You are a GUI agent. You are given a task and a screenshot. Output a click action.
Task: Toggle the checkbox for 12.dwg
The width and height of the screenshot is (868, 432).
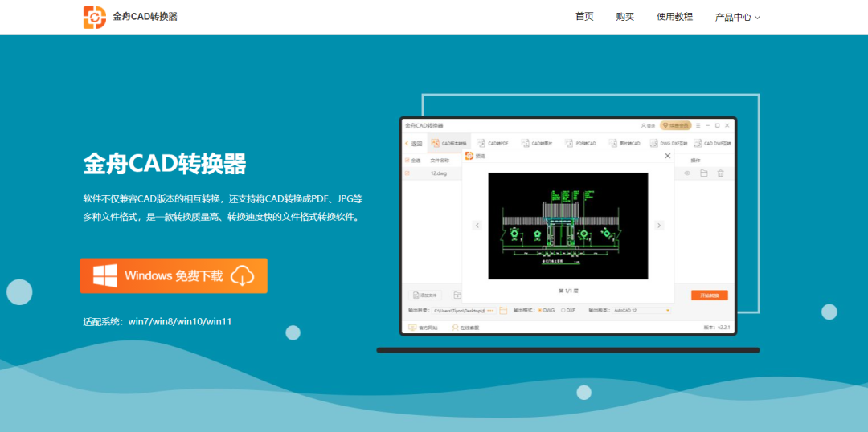[x=407, y=173]
